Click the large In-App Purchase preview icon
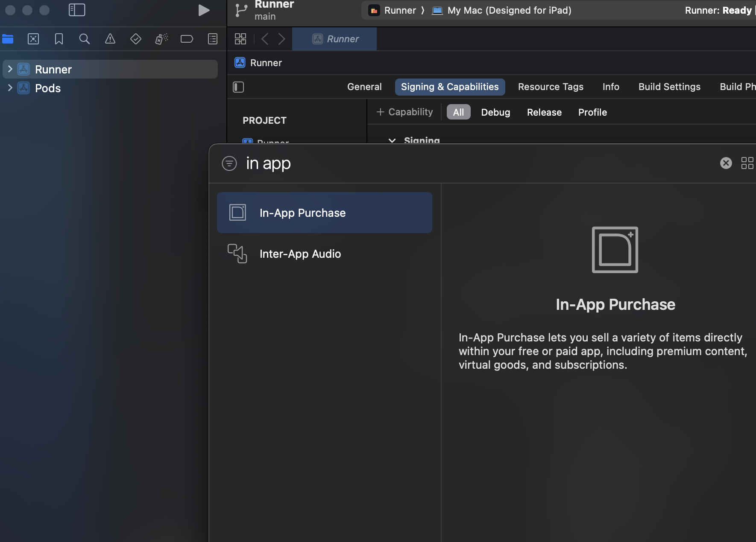The height and width of the screenshot is (542, 756). (x=615, y=250)
